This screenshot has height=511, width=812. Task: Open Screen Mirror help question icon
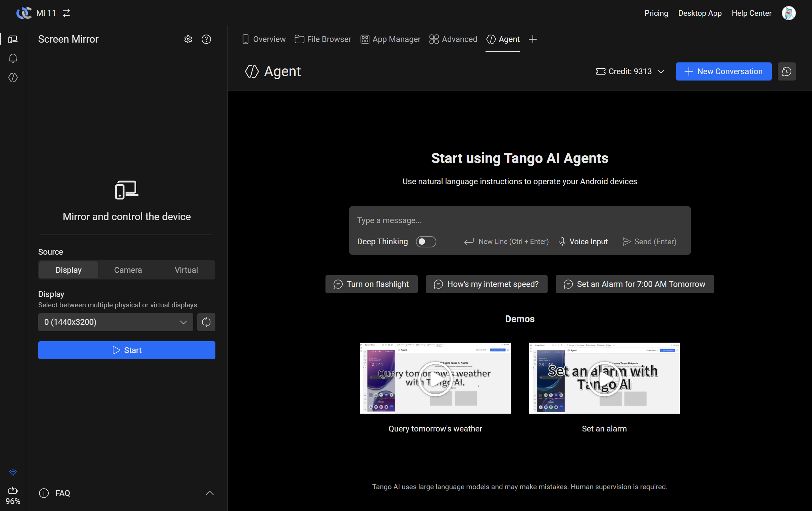206,39
